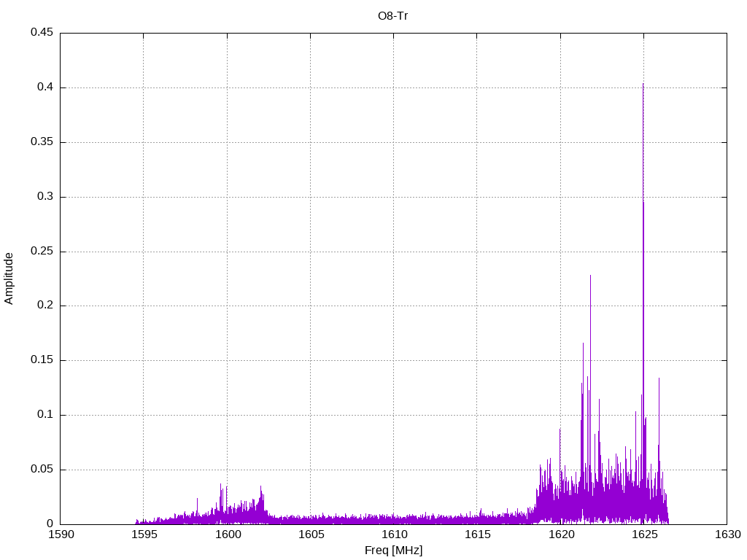This screenshot has width=747, height=560.
Task: Click the 0.45 y-axis value
Action: (42, 32)
